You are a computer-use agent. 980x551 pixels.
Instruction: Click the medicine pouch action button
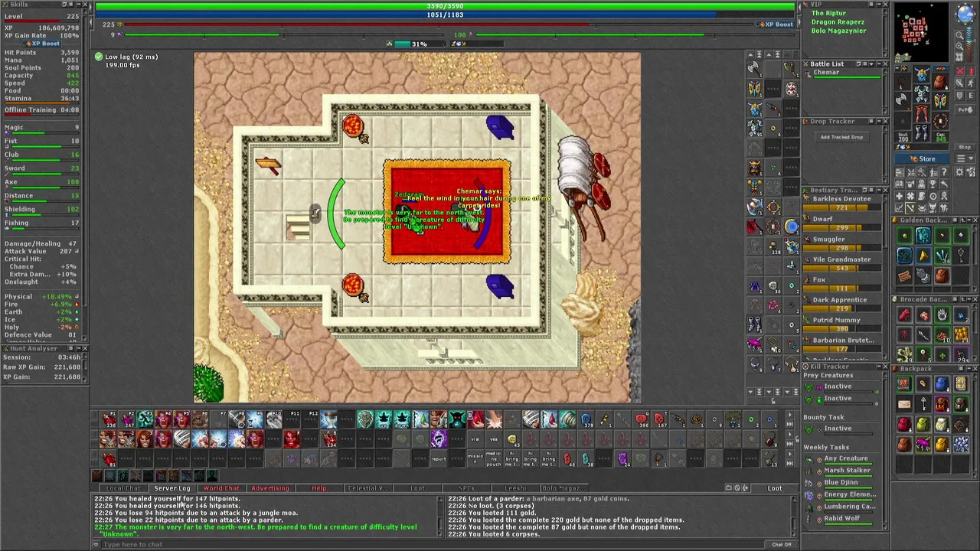pyautogui.click(x=494, y=458)
